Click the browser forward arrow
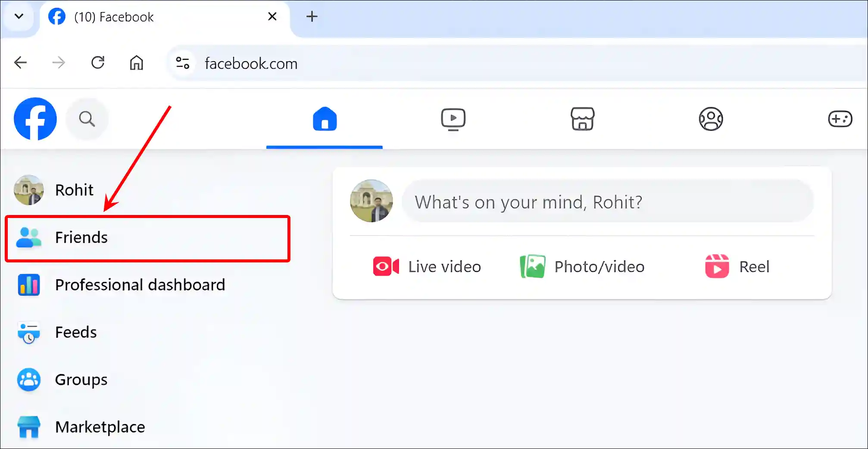Screen dimensions: 868x449 [x=59, y=63]
